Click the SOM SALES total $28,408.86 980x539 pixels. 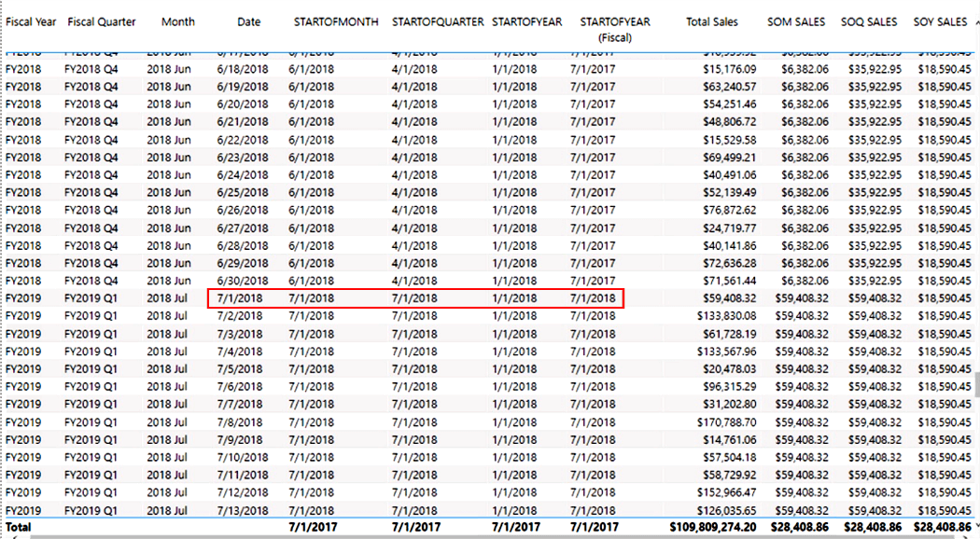(800, 527)
